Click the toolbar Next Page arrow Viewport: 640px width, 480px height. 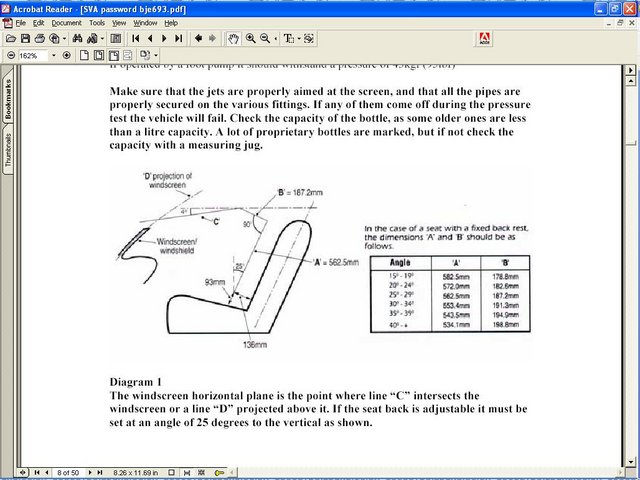point(164,38)
